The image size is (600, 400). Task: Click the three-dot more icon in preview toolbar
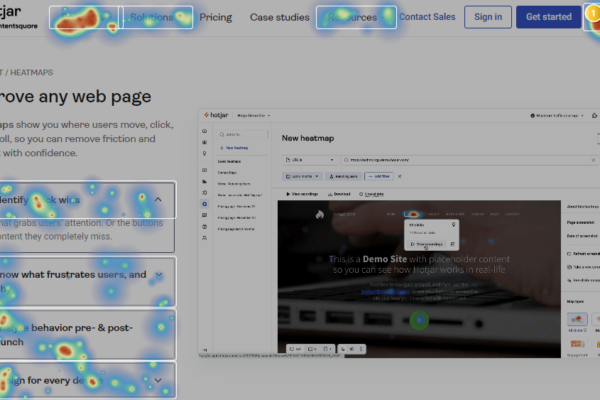tap(360, 349)
